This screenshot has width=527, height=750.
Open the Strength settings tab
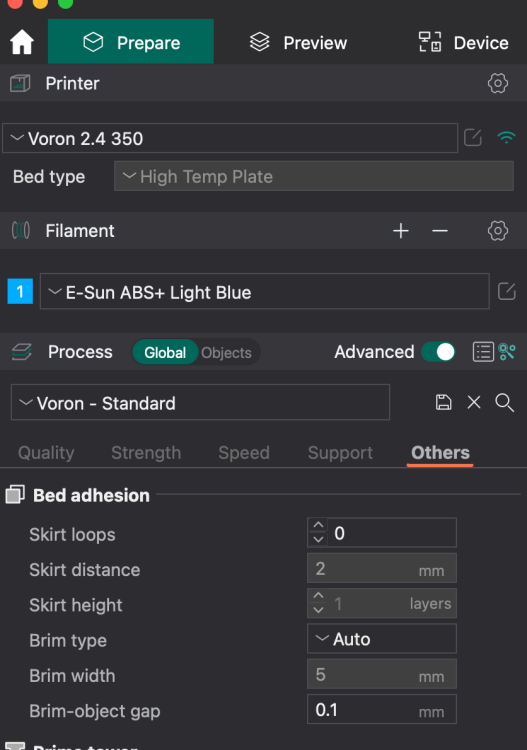click(x=146, y=452)
